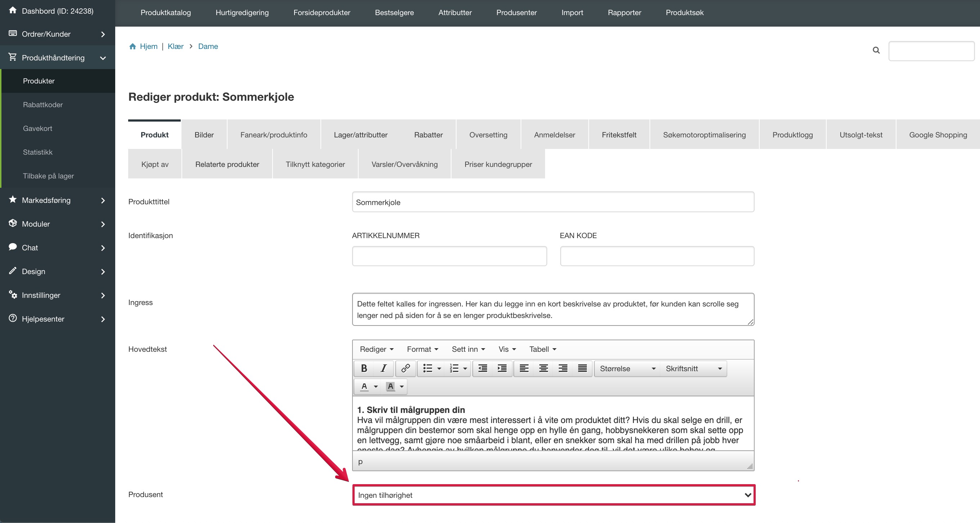Click the EAN kode input field
The image size is (980, 523).
pyautogui.click(x=657, y=256)
